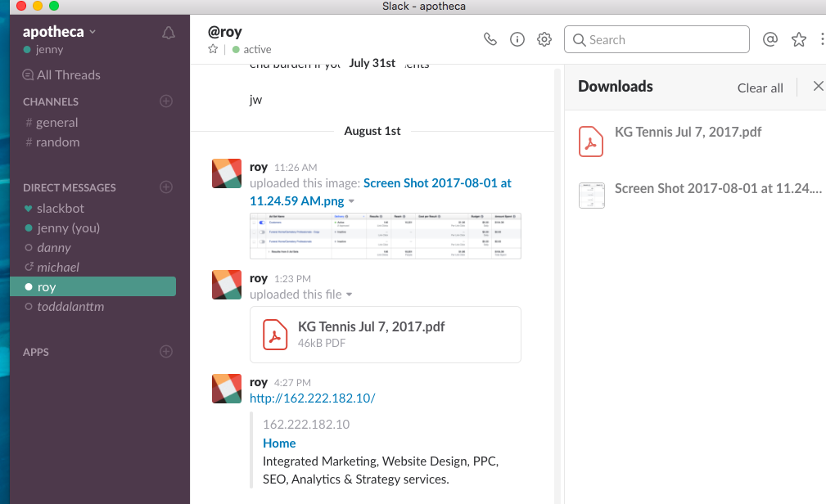Open Screen Shot 2017-08-01 image link

tap(381, 191)
